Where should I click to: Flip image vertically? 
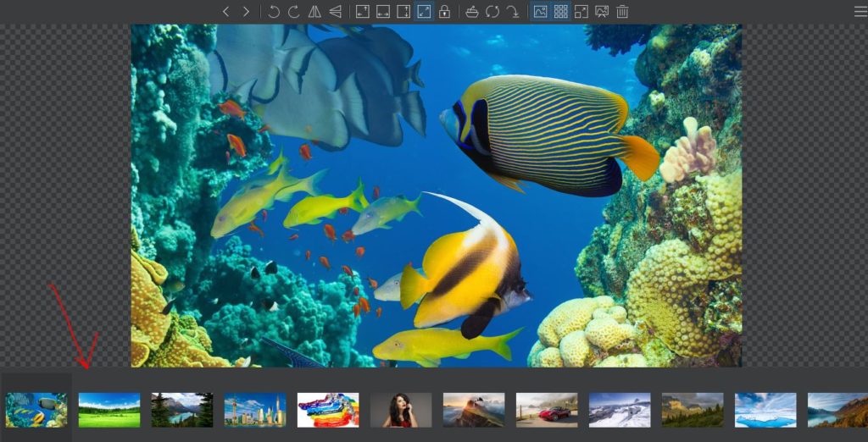[x=336, y=12]
